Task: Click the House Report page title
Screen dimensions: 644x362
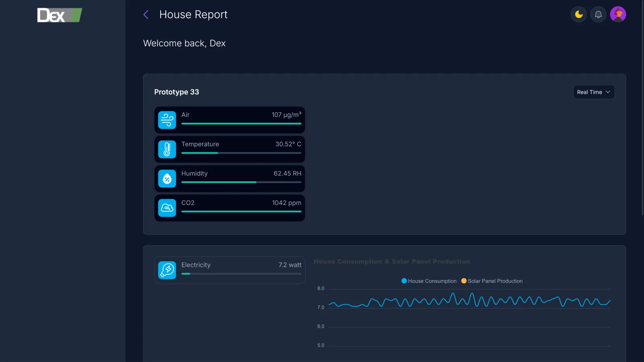Action: coord(193,14)
